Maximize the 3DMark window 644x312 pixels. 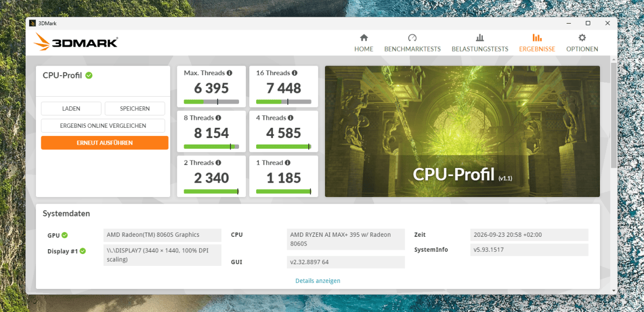588,24
